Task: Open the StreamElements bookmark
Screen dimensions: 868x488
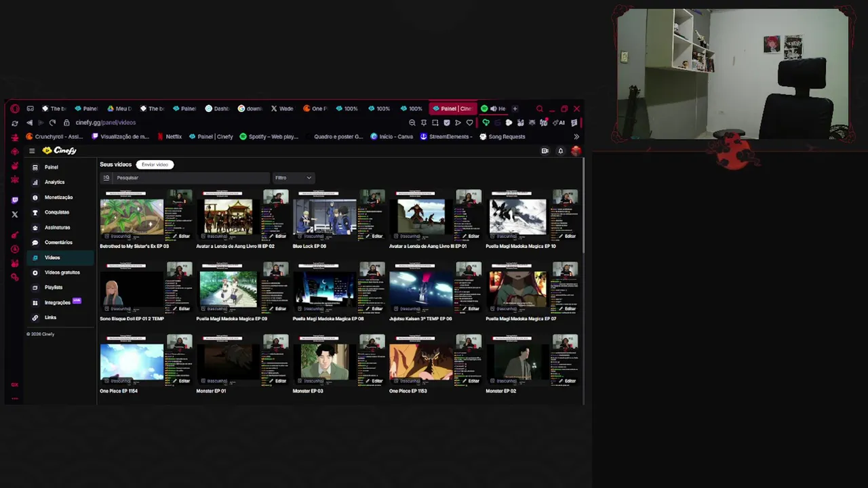Action: [x=446, y=136]
